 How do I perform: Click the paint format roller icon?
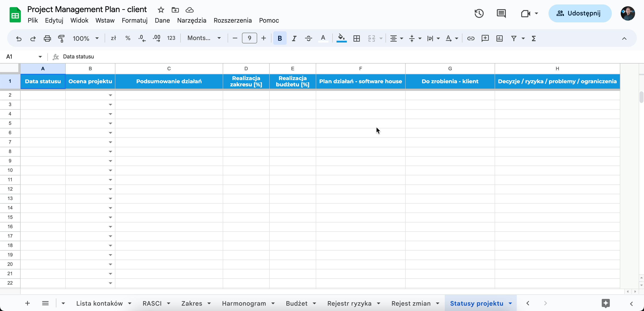(61, 38)
